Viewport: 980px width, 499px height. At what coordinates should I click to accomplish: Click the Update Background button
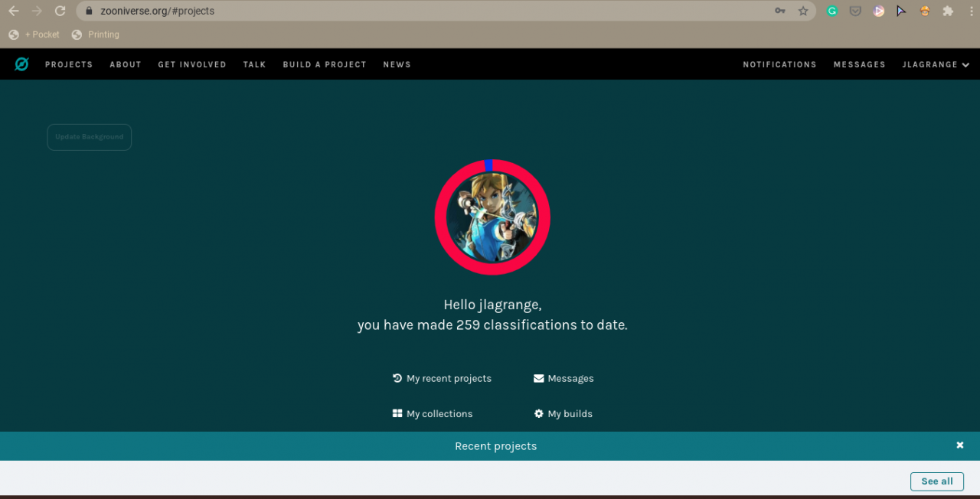click(x=90, y=137)
